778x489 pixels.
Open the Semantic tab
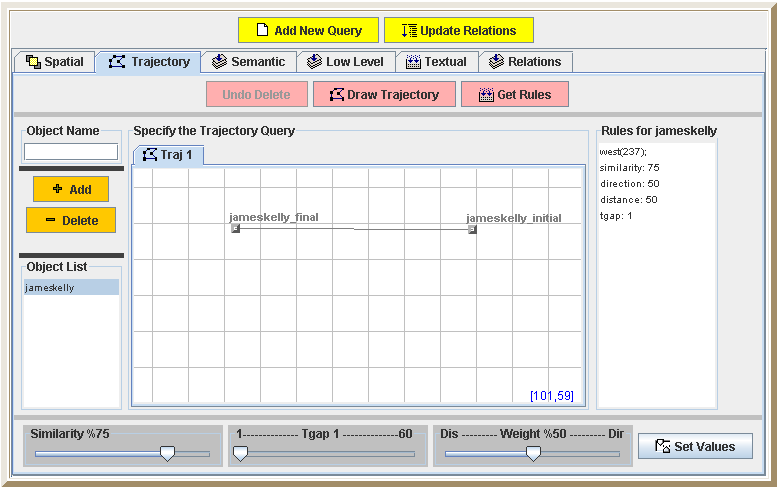(248, 62)
